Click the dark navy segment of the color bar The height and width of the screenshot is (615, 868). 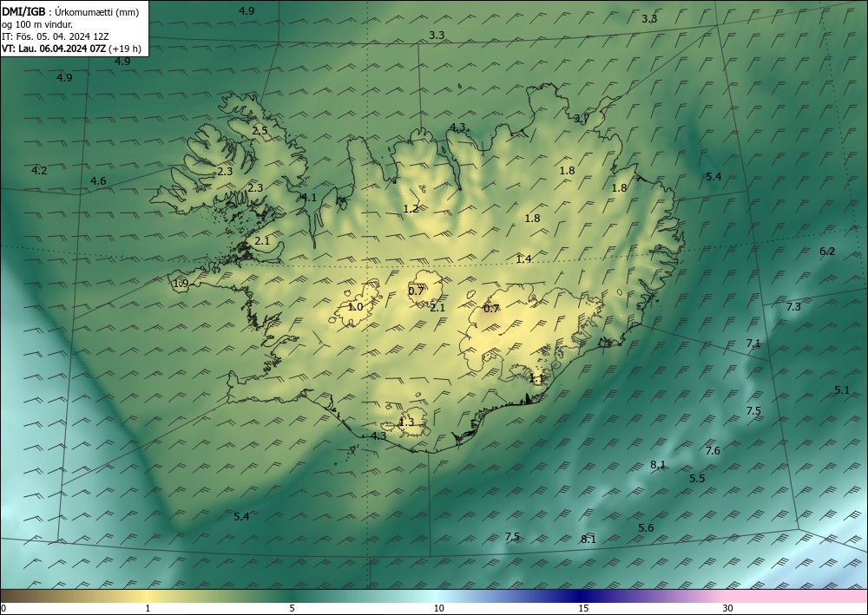[x=582, y=596]
